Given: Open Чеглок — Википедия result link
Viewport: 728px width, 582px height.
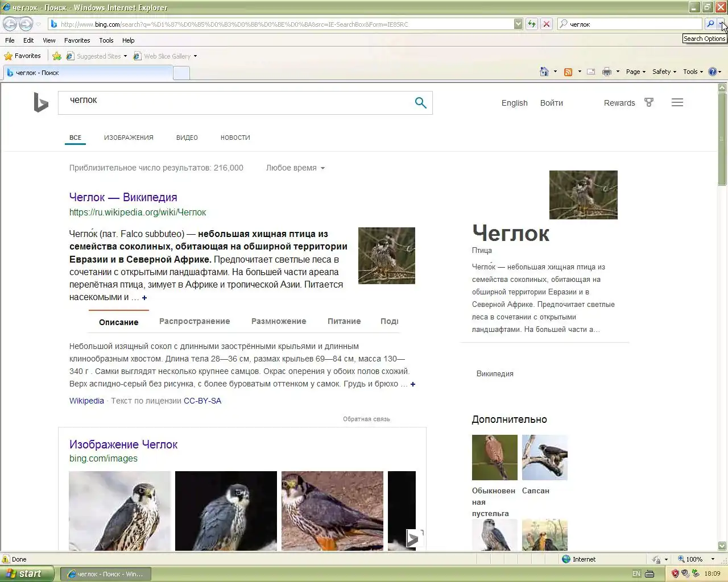Looking at the screenshot, I should tap(123, 197).
